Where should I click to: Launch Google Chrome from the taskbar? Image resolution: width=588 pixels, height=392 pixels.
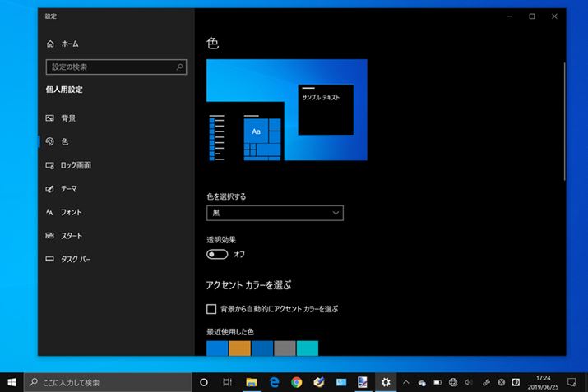point(296,382)
